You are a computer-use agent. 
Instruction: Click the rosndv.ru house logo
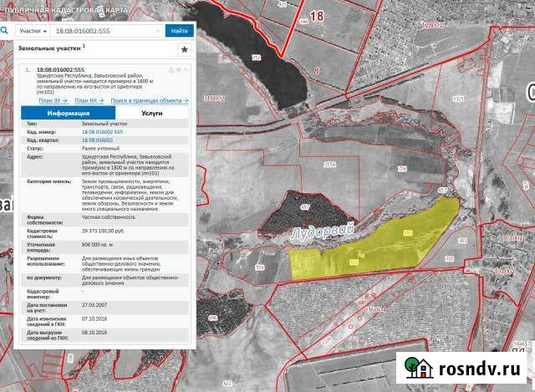coord(418,368)
